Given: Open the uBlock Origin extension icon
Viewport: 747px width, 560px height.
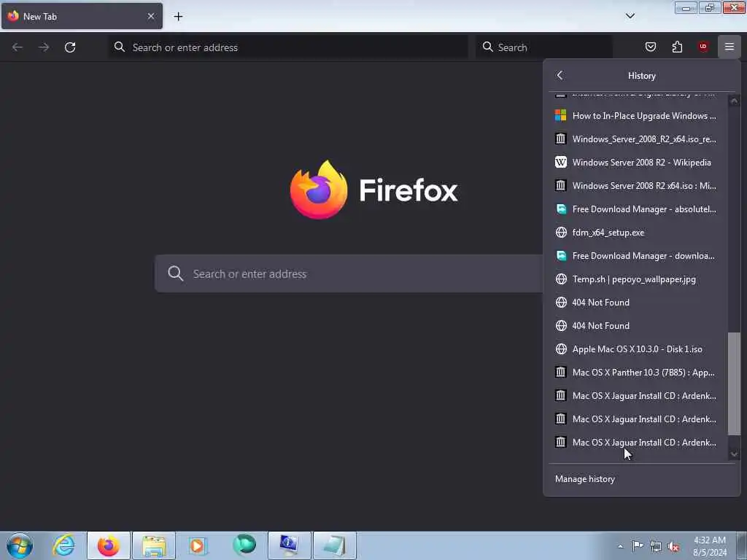Looking at the screenshot, I should 703,47.
